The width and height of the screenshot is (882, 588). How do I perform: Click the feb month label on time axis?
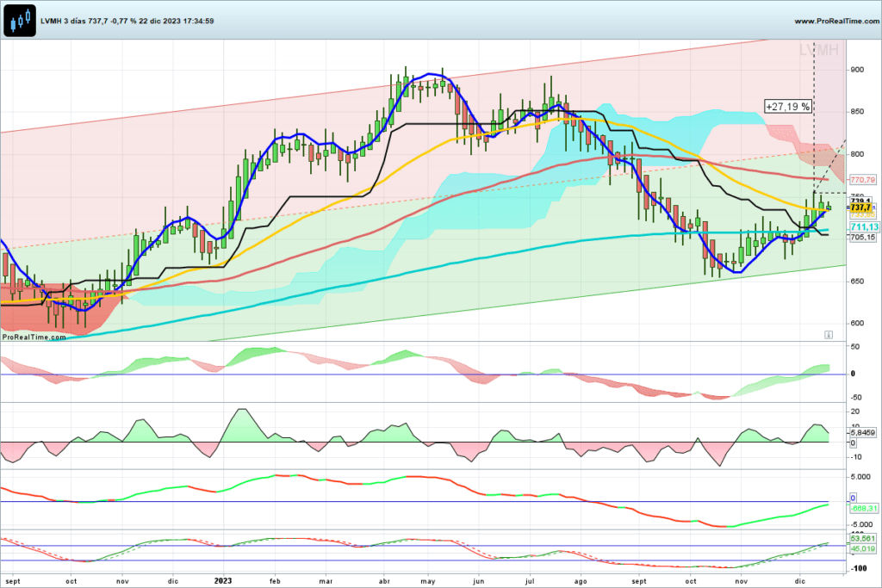coord(275,581)
